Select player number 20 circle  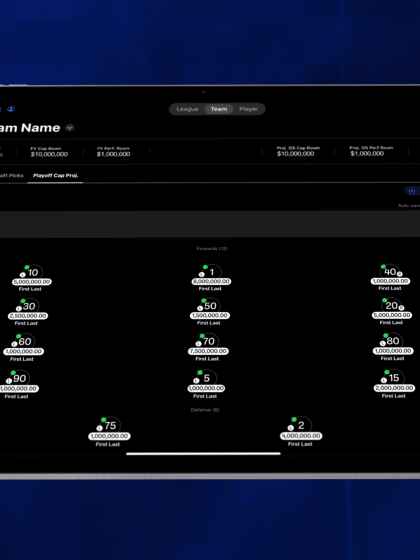click(392, 305)
